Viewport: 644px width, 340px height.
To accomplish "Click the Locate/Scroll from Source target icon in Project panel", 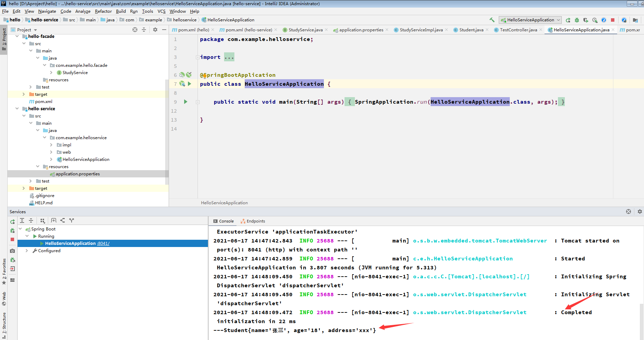I will click(135, 30).
